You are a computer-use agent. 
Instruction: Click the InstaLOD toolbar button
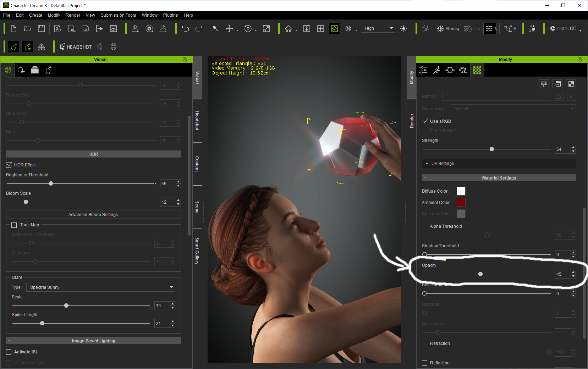click(x=563, y=29)
